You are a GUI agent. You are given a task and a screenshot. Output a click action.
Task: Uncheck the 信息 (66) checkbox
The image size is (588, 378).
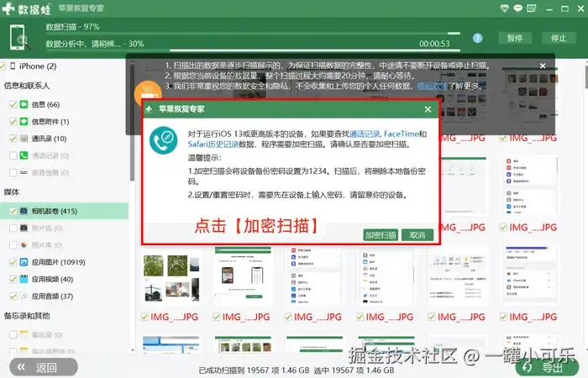click(x=13, y=104)
